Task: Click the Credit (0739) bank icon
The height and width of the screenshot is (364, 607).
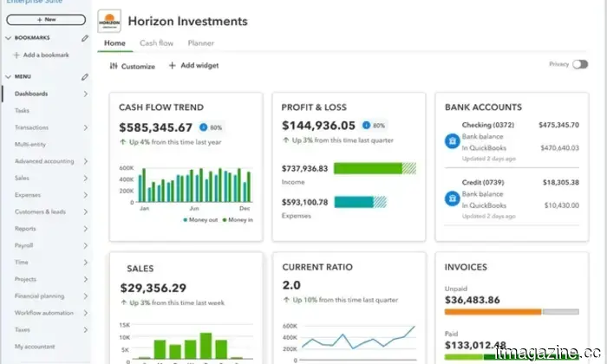Action: (x=451, y=198)
